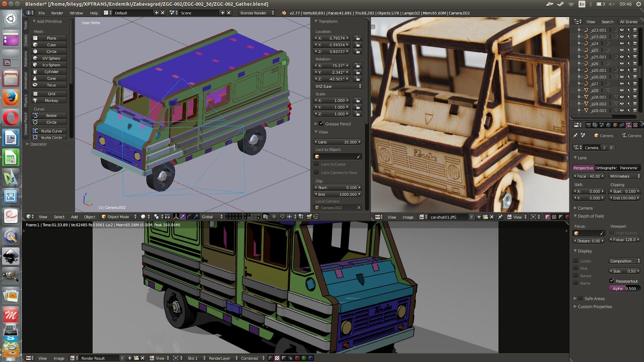Viewport: 644px width, 362px height.
Task: Enable the Mist checkbox under Display
Action: pyautogui.click(x=576, y=268)
